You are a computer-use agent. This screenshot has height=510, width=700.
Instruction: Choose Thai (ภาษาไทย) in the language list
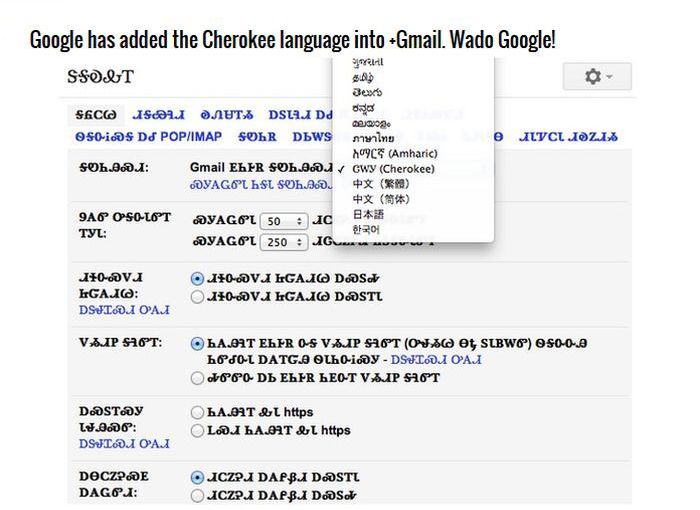(x=373, y=138)
